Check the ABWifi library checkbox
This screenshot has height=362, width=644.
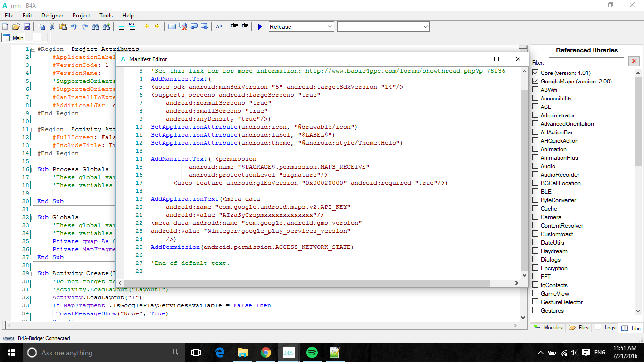tap(536, 90)
